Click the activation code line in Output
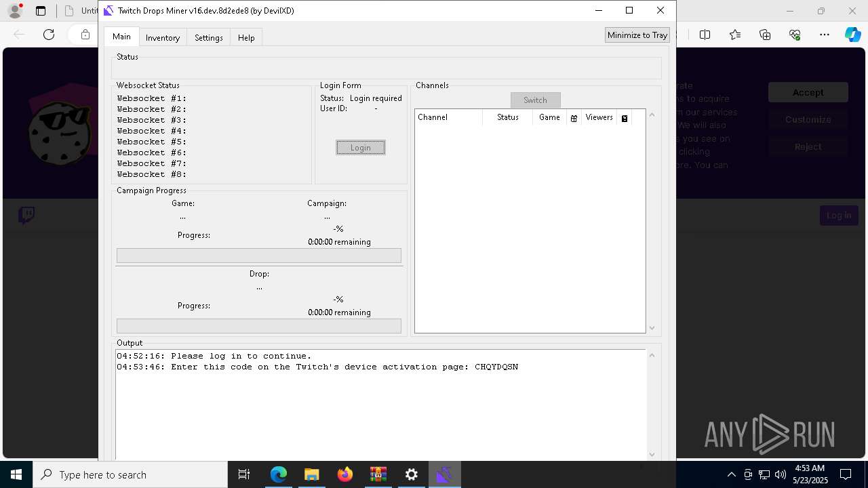 (x=317, y=367)
